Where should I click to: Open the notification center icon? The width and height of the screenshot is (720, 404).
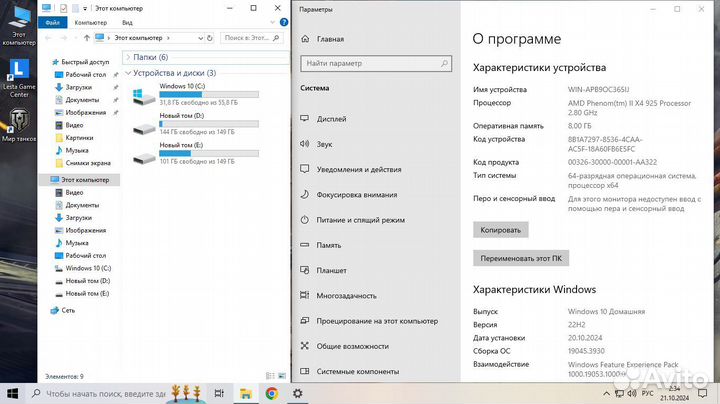coord(703,393)
